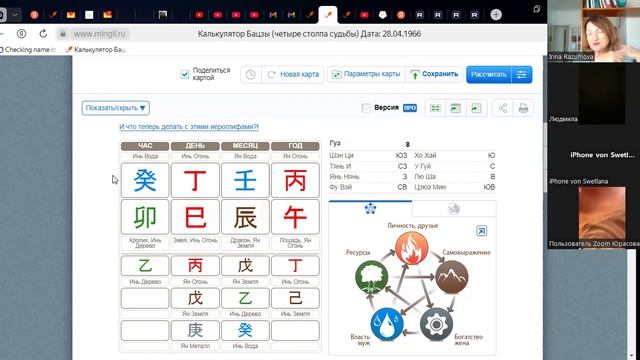Reload the page in browser
This screenshot has width=640, height=360.
[x=43, y=34]
